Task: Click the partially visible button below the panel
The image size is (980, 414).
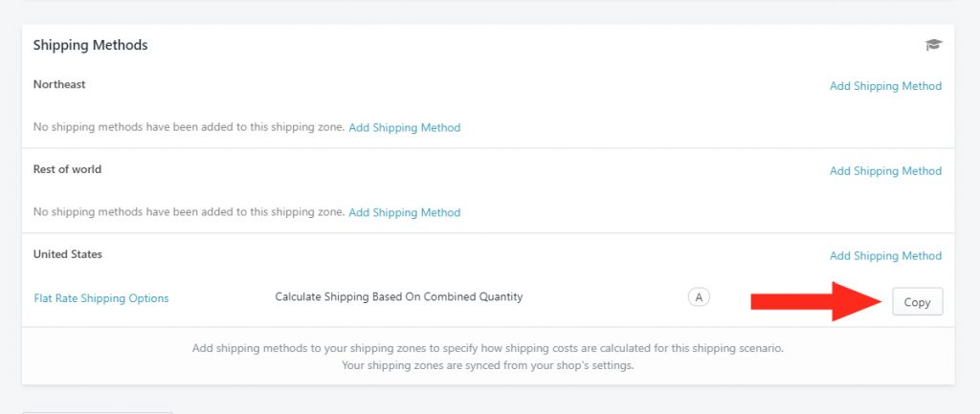Action: pos(98,412)
